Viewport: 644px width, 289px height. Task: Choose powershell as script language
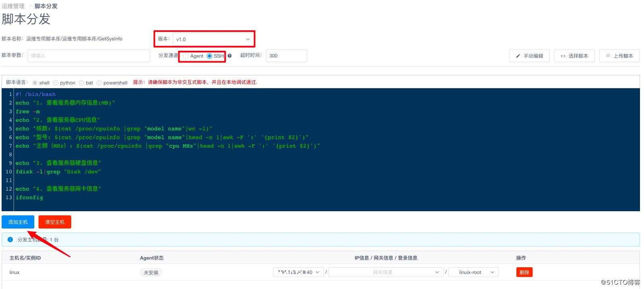[112, 83]
